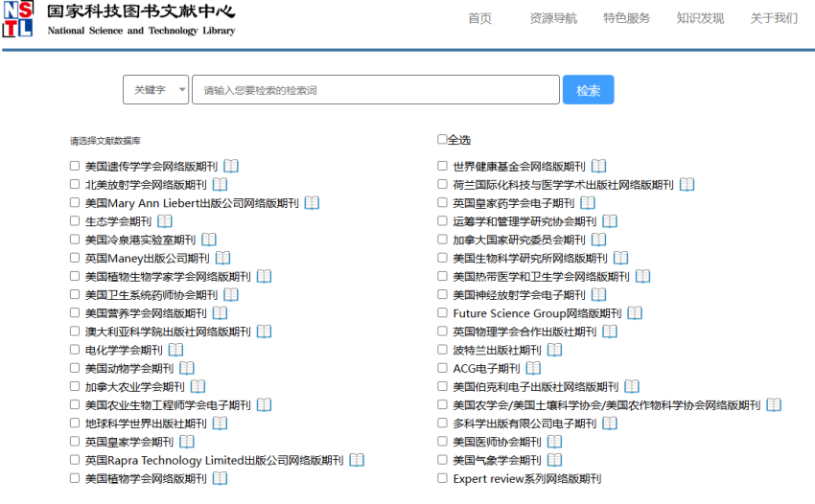Screen dimensions: 815x504
Task: Enable 美国农业生物工程师学会电子期刊 checkbox
Action: 75,404
